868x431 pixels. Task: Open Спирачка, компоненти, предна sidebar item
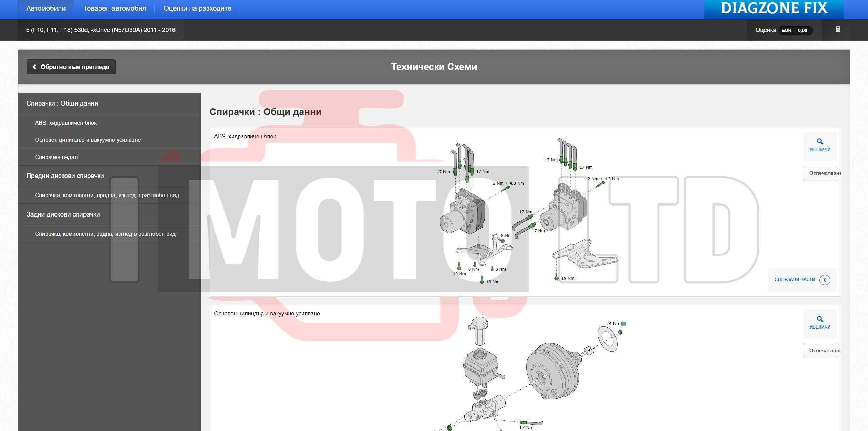point(109,196)
